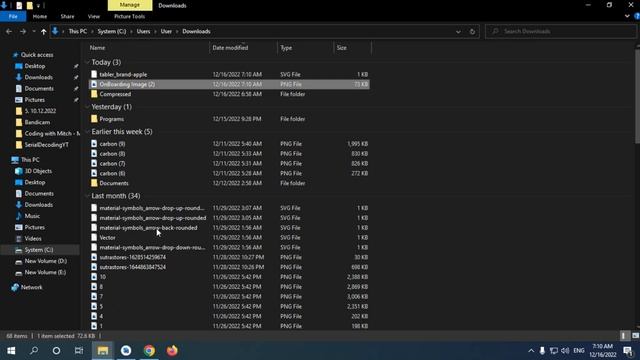Switch to details view in status bar
The width and height of the screenshot is (640, 360).
[624, 336]
